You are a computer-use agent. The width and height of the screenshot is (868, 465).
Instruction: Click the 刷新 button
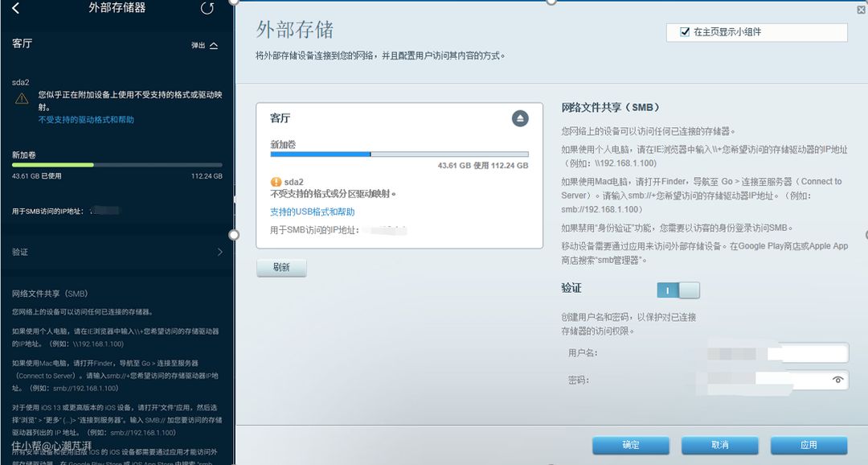(x=281, y=267)
